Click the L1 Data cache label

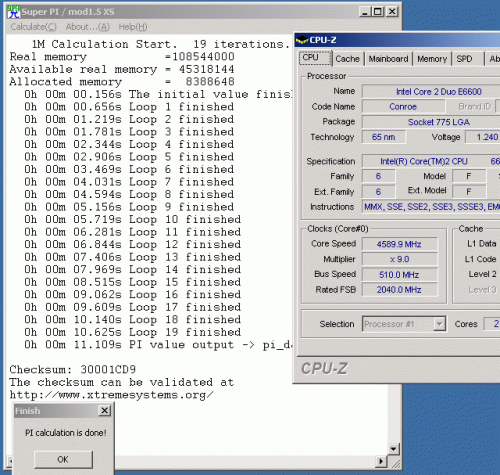[x=482, y=244]
